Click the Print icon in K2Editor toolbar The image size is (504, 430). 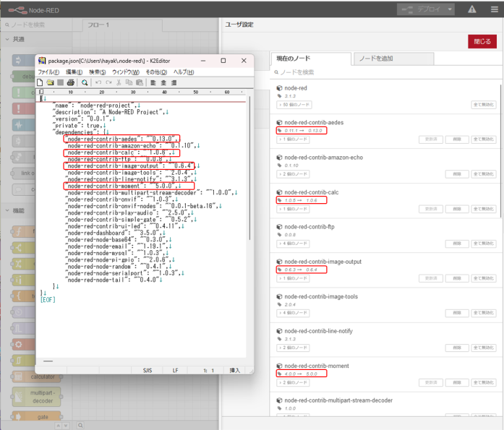tap(71, 82)
